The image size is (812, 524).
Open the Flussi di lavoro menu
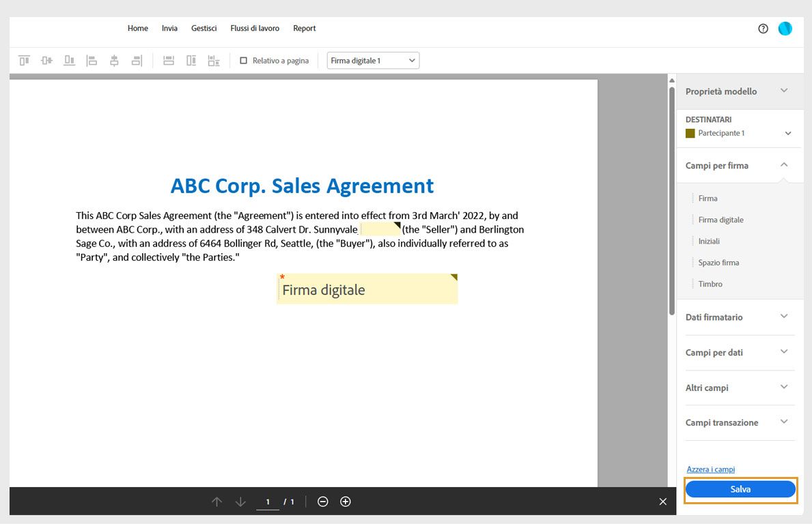255,29
